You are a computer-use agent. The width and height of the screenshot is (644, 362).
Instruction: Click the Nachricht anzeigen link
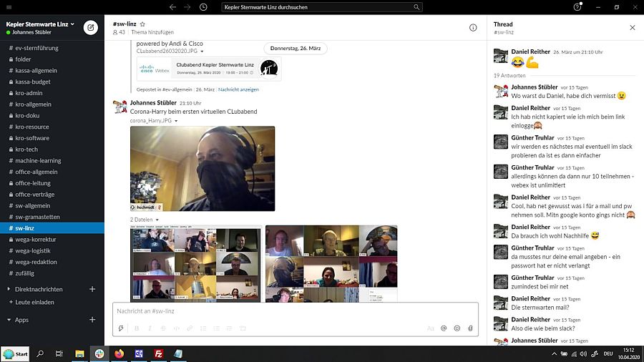238,89
